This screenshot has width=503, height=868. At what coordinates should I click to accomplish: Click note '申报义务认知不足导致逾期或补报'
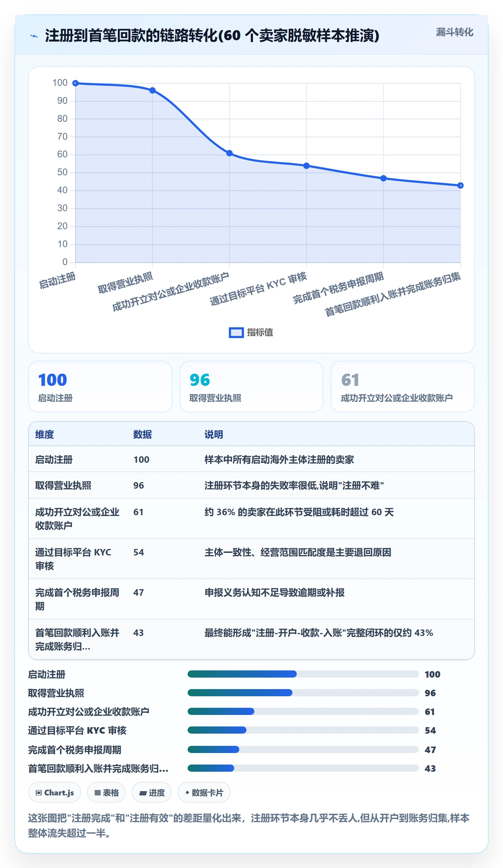point(274,592)
